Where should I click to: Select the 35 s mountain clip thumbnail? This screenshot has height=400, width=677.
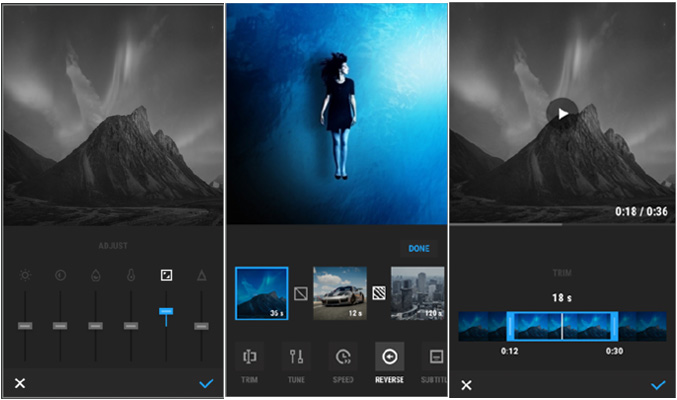[x=262, y=294]
